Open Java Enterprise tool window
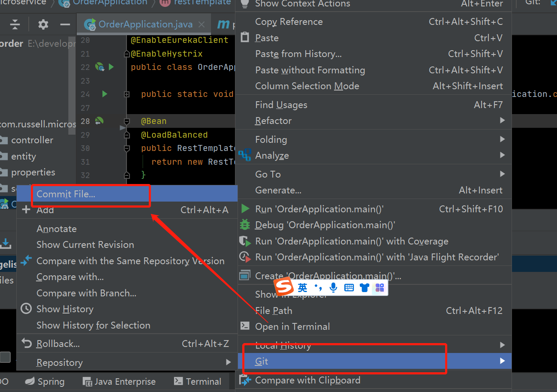 (x=119, y=381)
